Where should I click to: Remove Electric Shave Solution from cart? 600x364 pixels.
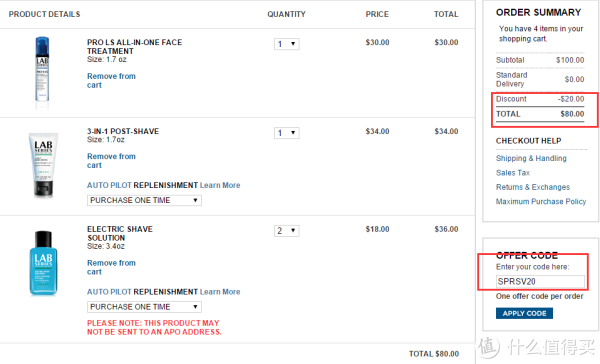(111, 267)
